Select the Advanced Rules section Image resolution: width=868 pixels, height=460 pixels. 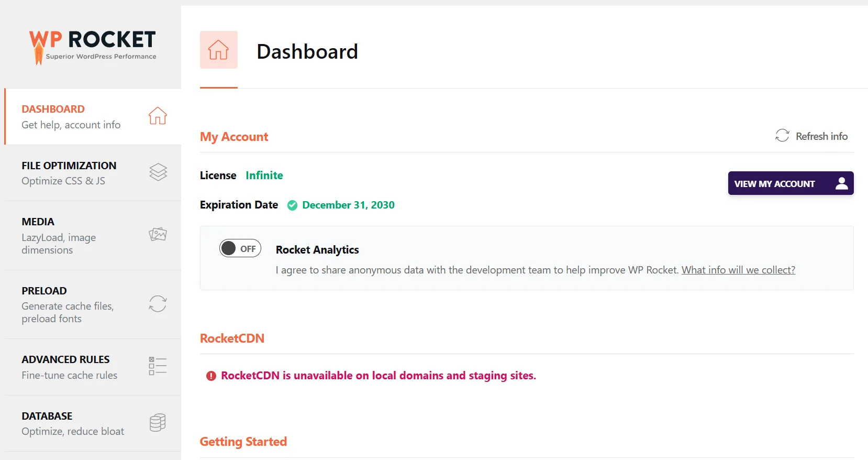[93, 367]
